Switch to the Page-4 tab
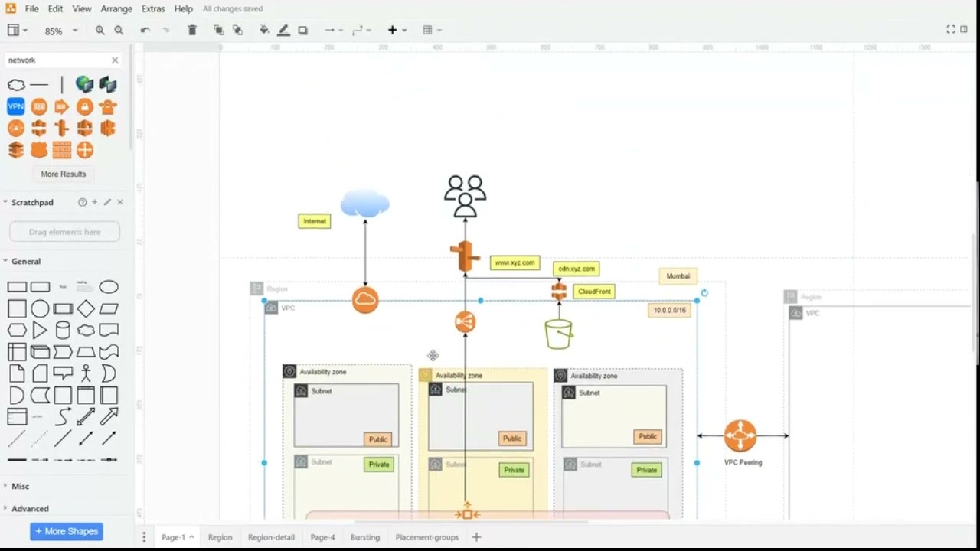The width and height of the screenshot is (980, 551). (322, 537)
